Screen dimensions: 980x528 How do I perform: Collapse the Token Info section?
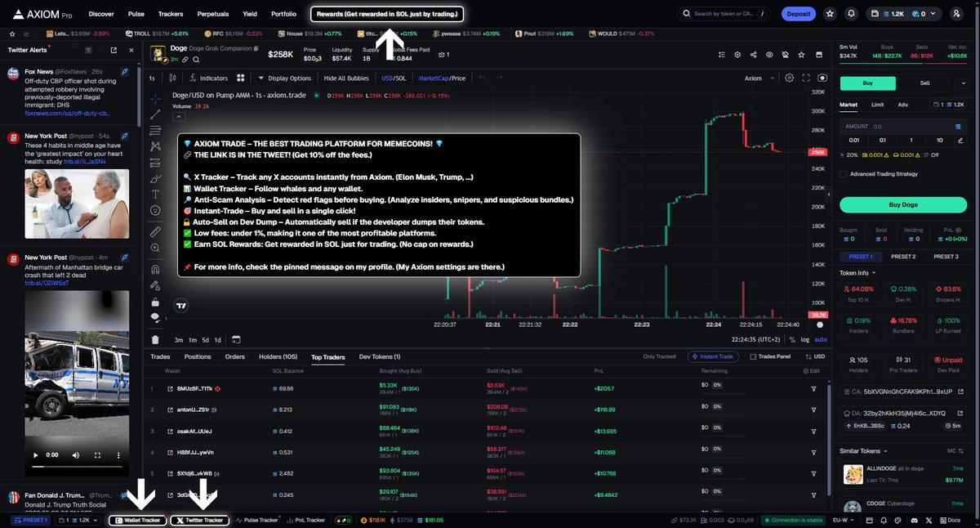tap(858, 273)
